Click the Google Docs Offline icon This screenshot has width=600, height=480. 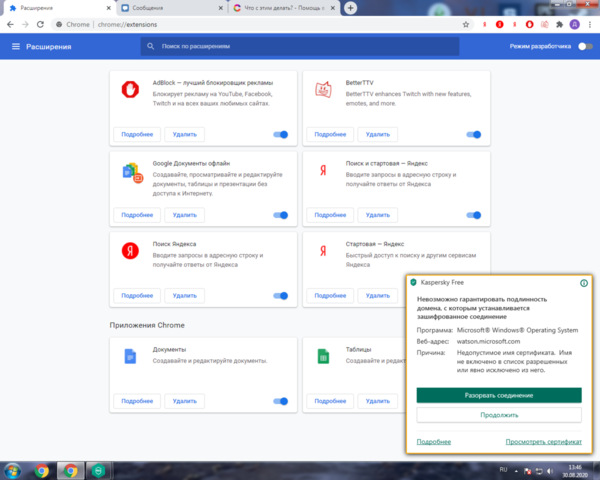coord(132,173)
